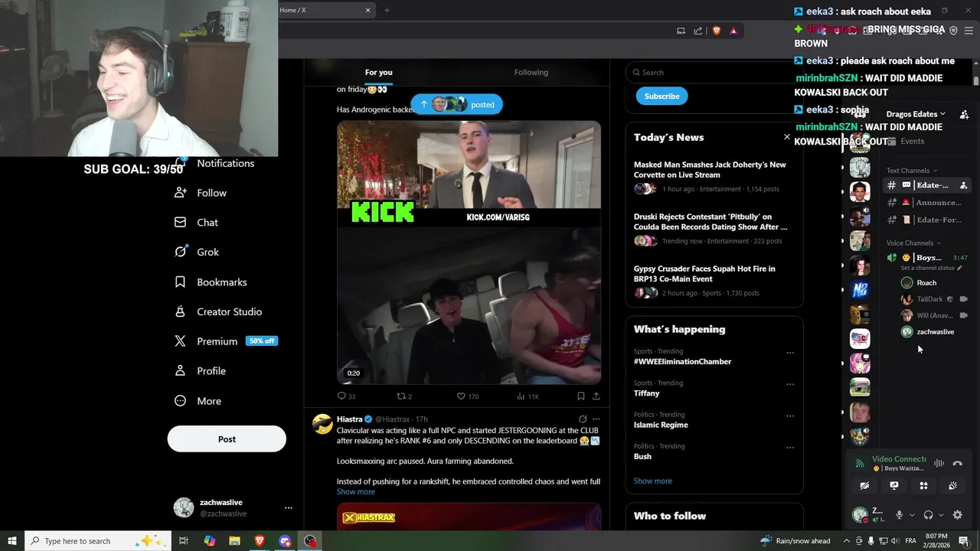Click the Grok icon on Hiastra post
Viewport: 980px width, 551px height.
[583, 419]
